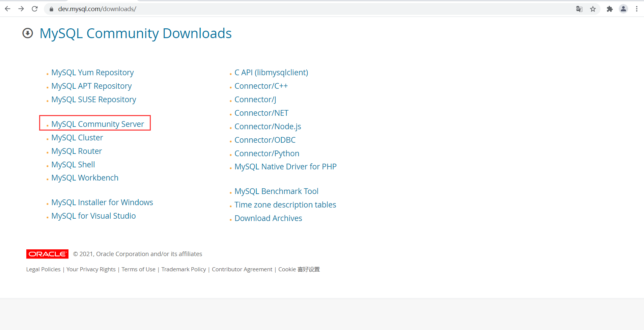Image resolution: width=644 pixels, height=330 pixels.
Task: Open the extensions puzzle icon
Action: 610,9
